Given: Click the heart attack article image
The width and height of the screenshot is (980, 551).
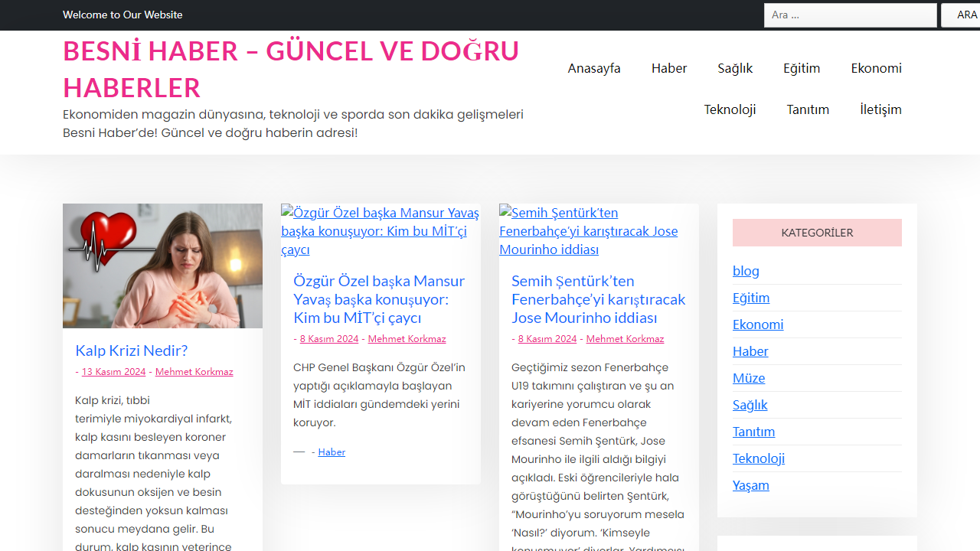Looking at the screenshot, I should tap(162, 265).
